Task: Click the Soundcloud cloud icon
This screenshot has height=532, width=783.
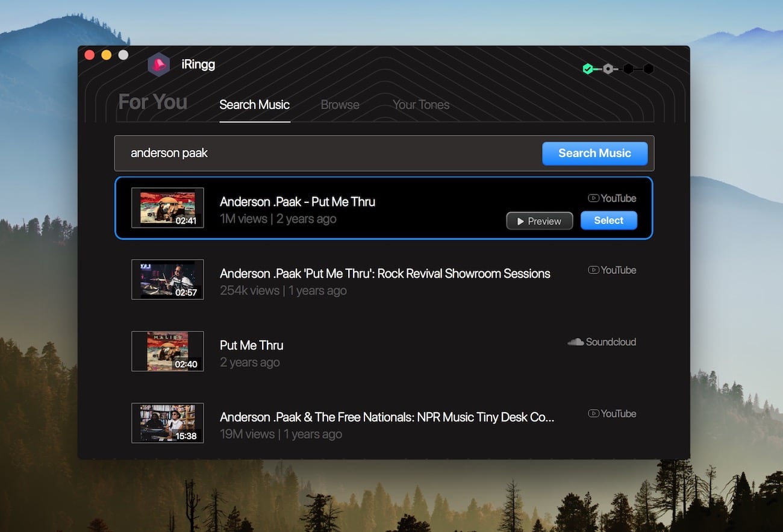Action: [x=576, y=342]
